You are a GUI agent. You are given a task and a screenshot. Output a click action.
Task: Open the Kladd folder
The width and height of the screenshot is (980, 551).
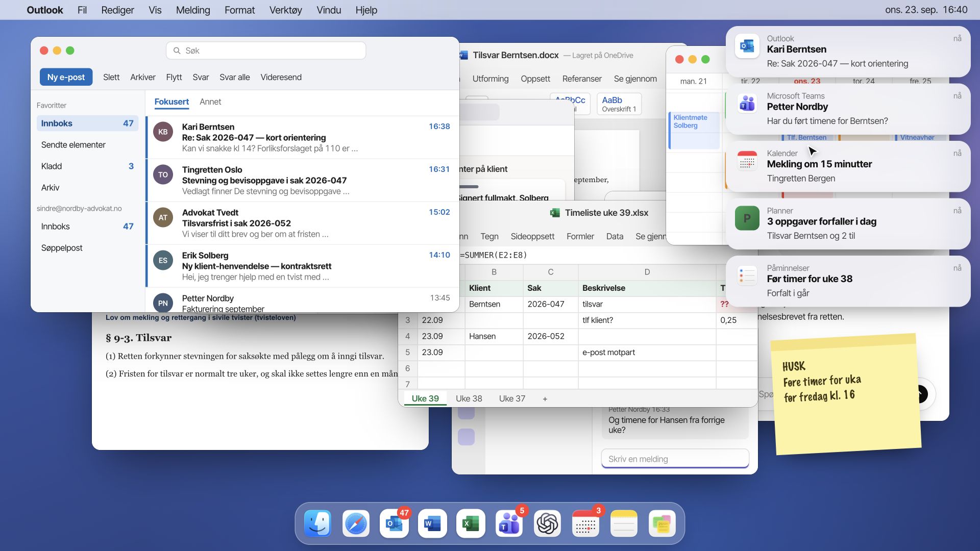coord(87,166)
